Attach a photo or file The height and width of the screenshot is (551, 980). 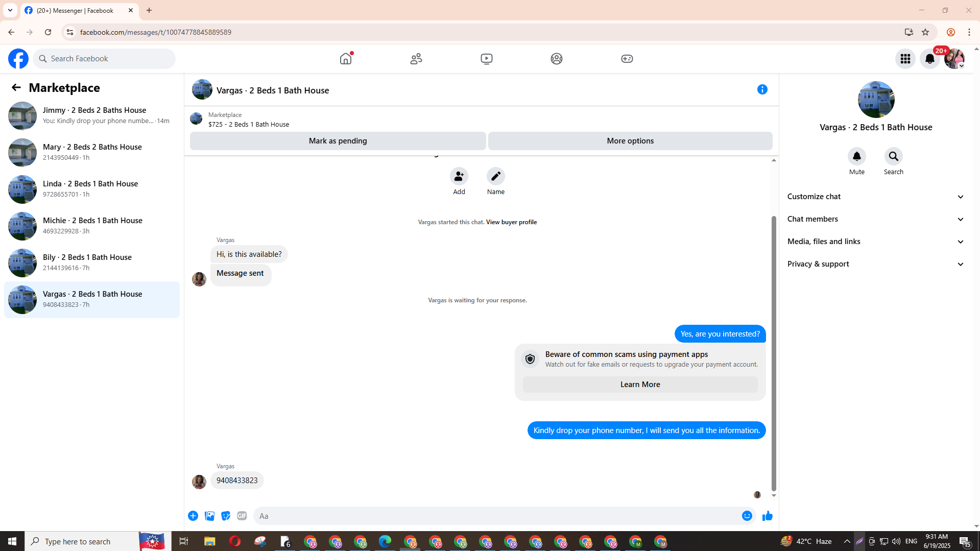[x=209, y=516]
